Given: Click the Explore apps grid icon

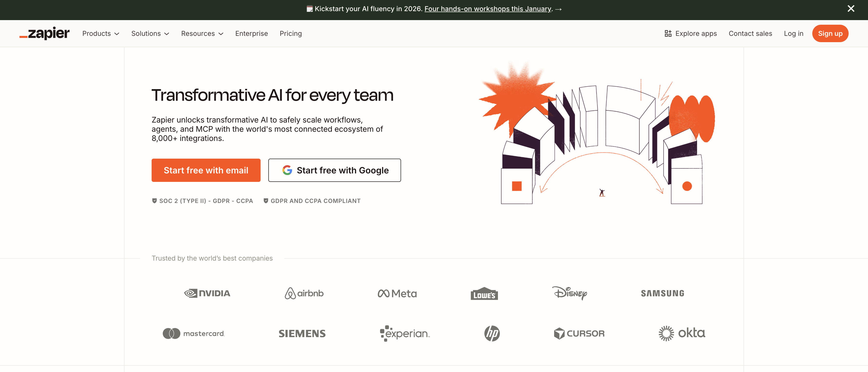Looking at the screenshot, I should coord(668,33).
